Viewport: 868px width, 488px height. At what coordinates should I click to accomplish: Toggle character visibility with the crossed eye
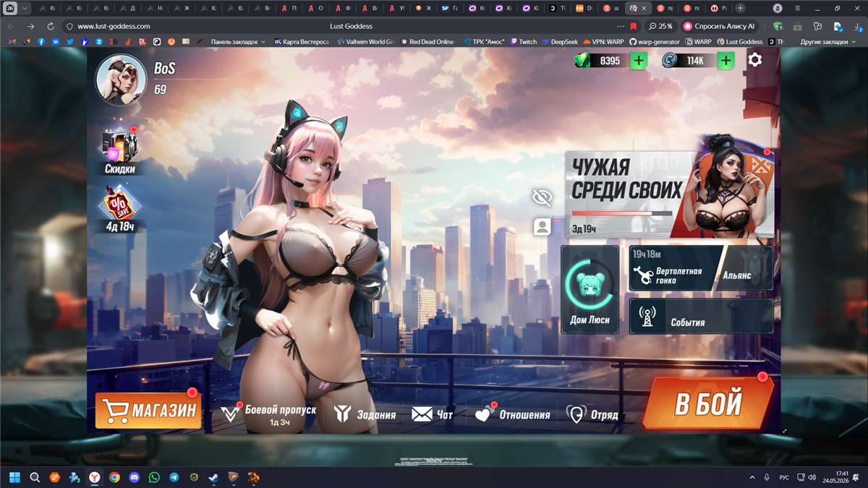(542, 197)
